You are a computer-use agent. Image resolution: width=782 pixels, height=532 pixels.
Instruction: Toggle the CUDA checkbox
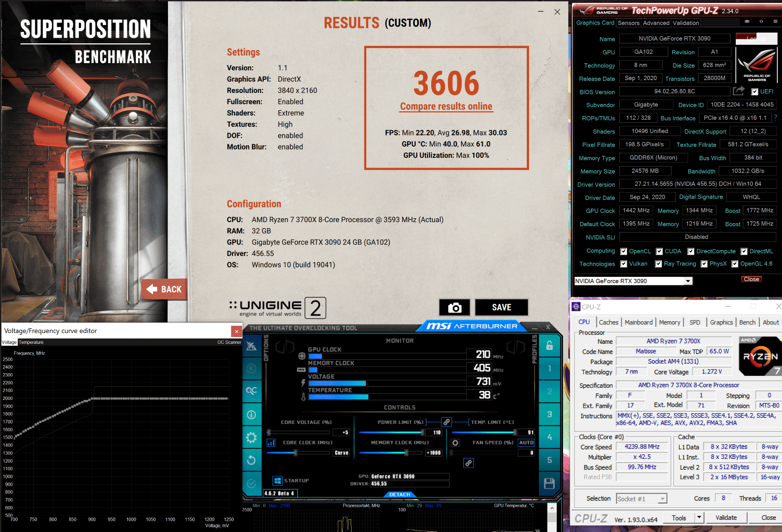[659, 251]
